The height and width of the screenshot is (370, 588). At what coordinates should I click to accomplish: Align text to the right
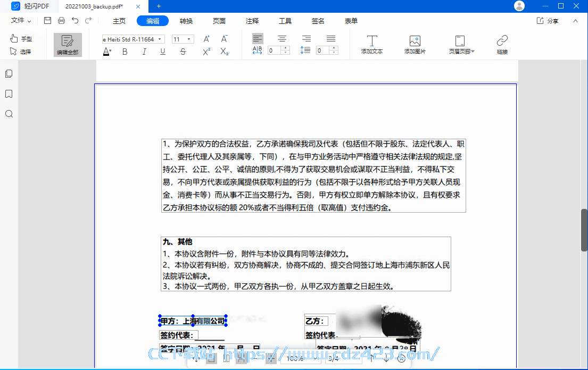point(307,38)
